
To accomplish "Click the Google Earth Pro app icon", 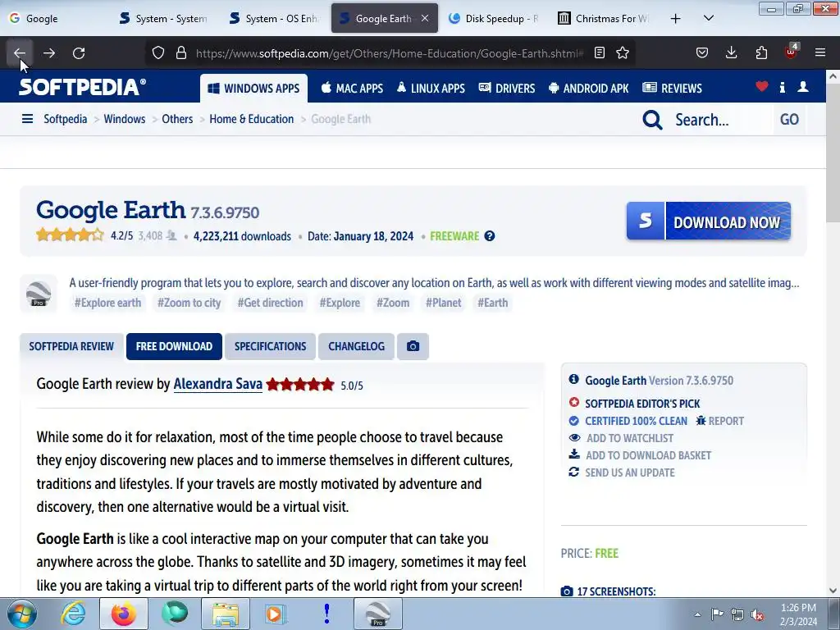I will [39, 293].
